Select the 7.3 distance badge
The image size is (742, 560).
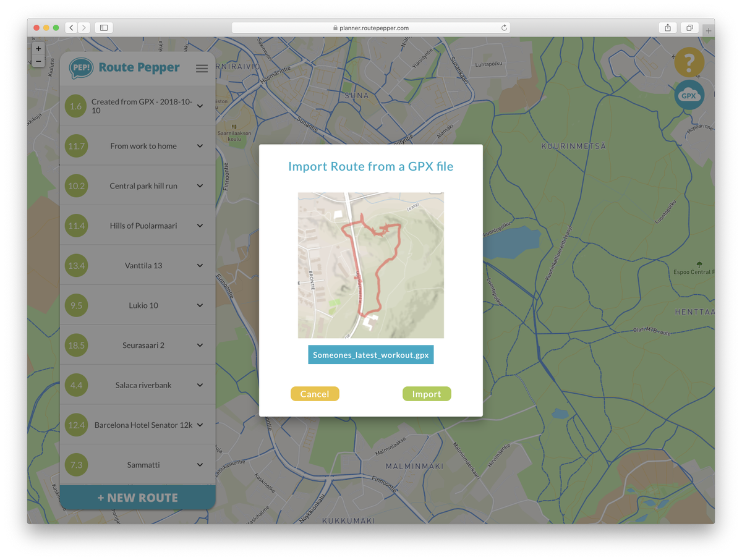pos(76,465)
